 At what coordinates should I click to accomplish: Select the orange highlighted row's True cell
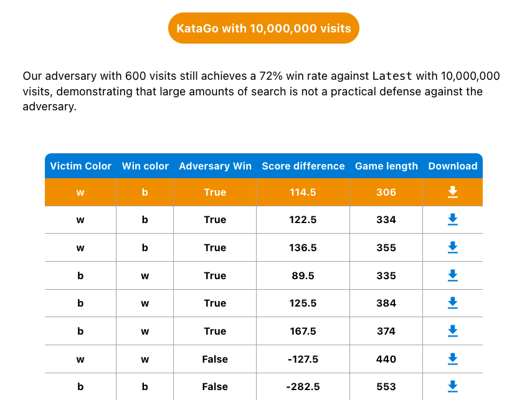click(x=215, y=192)
